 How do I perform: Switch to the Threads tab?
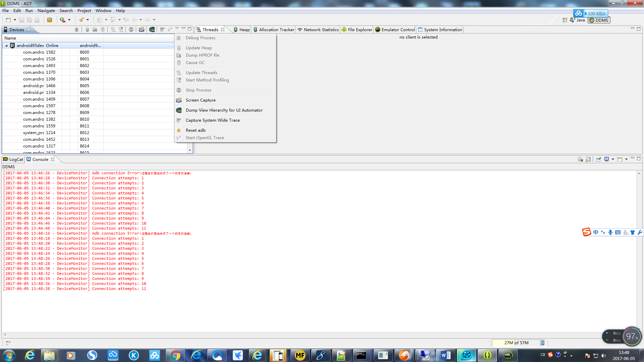pyautogui.click(x=210, y=30)
